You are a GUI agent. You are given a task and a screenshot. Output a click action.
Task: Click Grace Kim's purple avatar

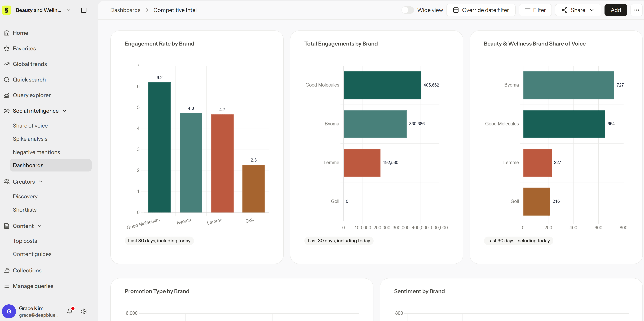tap(9, 311)
